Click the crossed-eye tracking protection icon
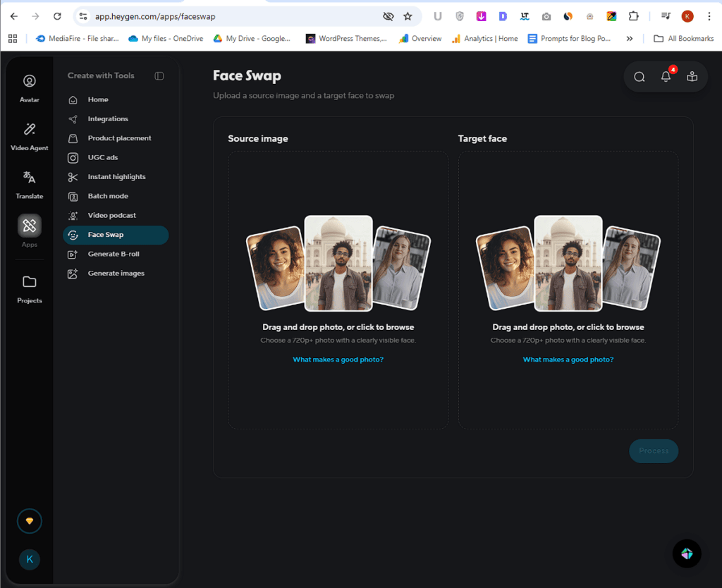The image size is (722, 588). [x=388, y=17]
